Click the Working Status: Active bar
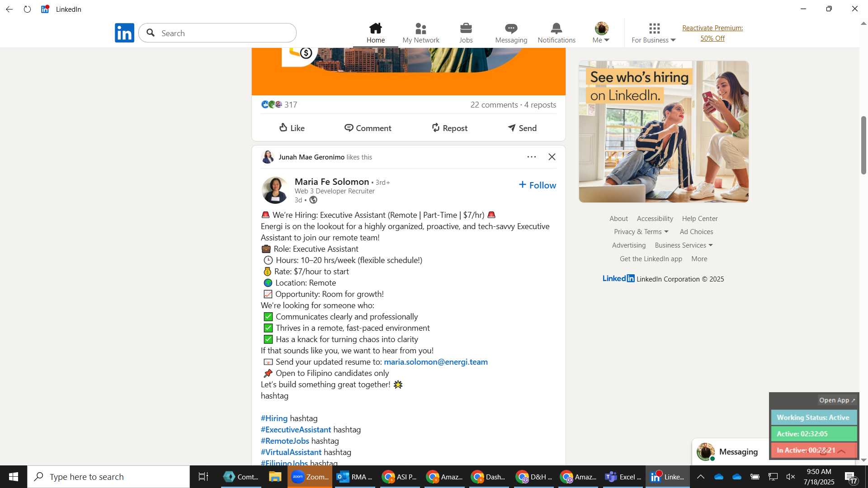868x488 pixels. point(813,418)
